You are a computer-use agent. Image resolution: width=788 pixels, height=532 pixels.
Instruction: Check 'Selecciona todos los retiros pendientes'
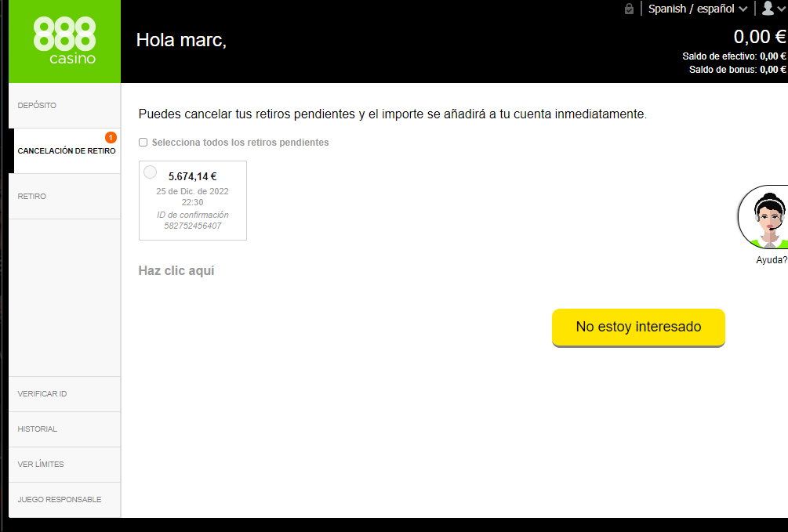click(x=143, y=143)
